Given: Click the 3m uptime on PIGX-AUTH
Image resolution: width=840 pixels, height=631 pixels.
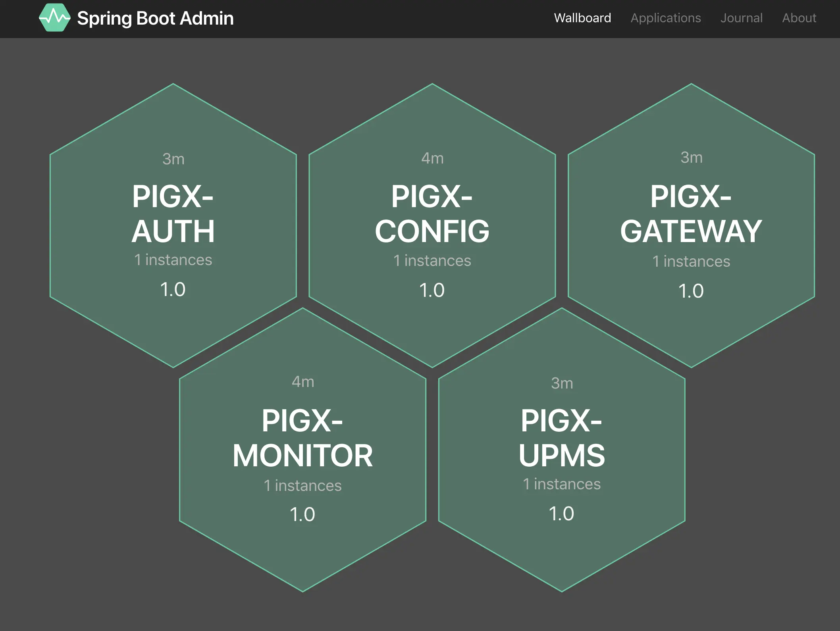Looking at the screenshot, I should (173, 159).
